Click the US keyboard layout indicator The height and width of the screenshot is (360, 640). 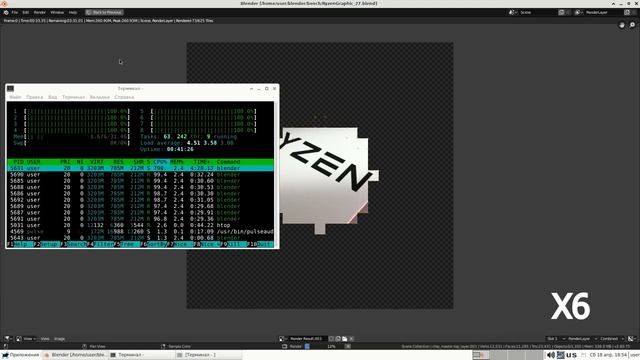click(x=571, y=355)
